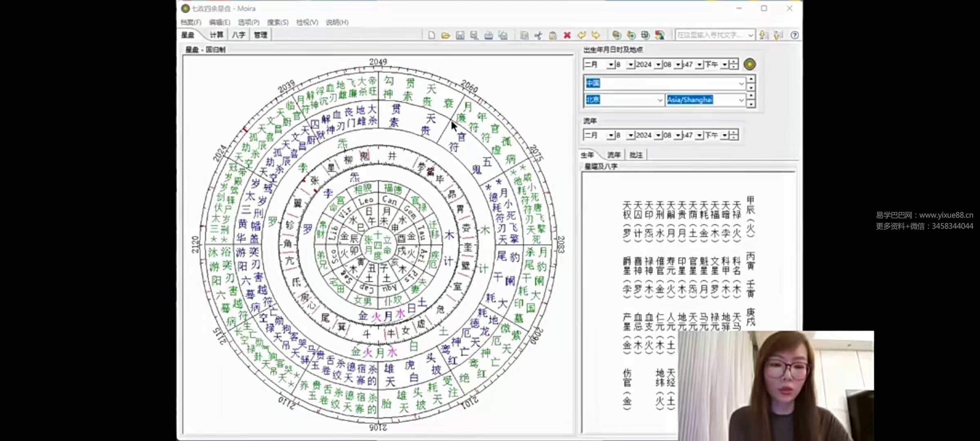Click the blue Help question mark icon
The width and height of the screenshot is (980, 441).
pyautogui.click(x=794, y=36)
